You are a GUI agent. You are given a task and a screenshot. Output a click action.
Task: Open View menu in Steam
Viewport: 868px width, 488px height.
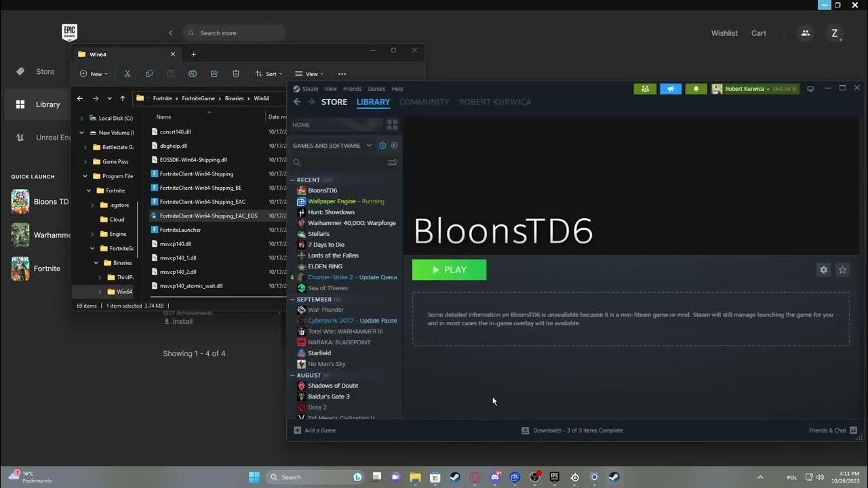pos(330,89)
